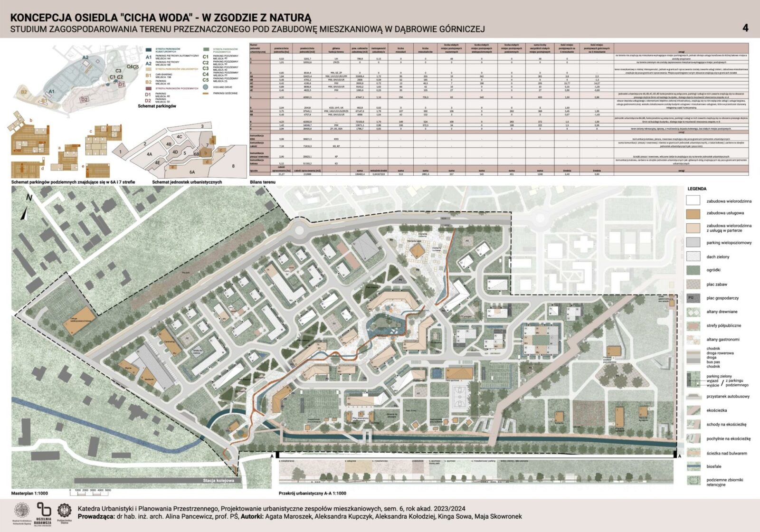Select the parking wielopoziomowy gray swatch
This screenshot has height=532, width=760.
pyautogui.click(x=693, y=243)
